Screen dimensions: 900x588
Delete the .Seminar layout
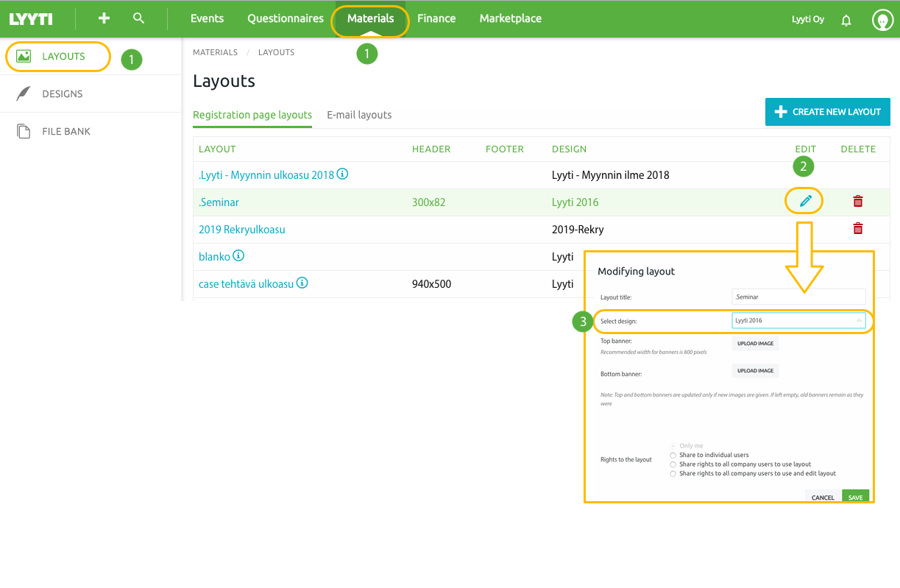click(x=857, y=201)
